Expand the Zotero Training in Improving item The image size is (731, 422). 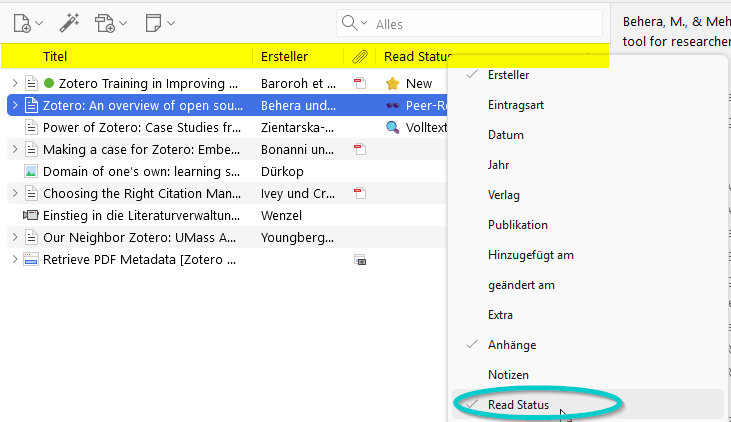15,83
